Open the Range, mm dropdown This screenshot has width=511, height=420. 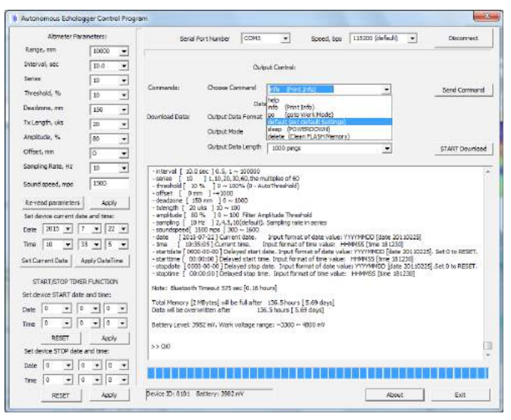point(124,50)
